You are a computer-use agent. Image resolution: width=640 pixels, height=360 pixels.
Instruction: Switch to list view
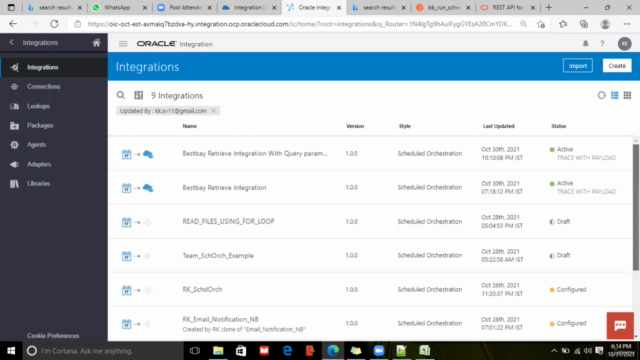point(614,96)
